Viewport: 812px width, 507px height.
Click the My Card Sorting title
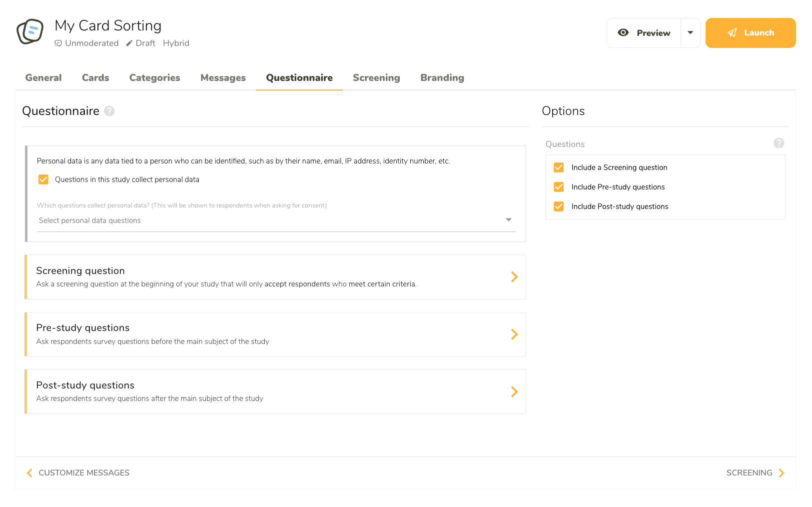108,25
